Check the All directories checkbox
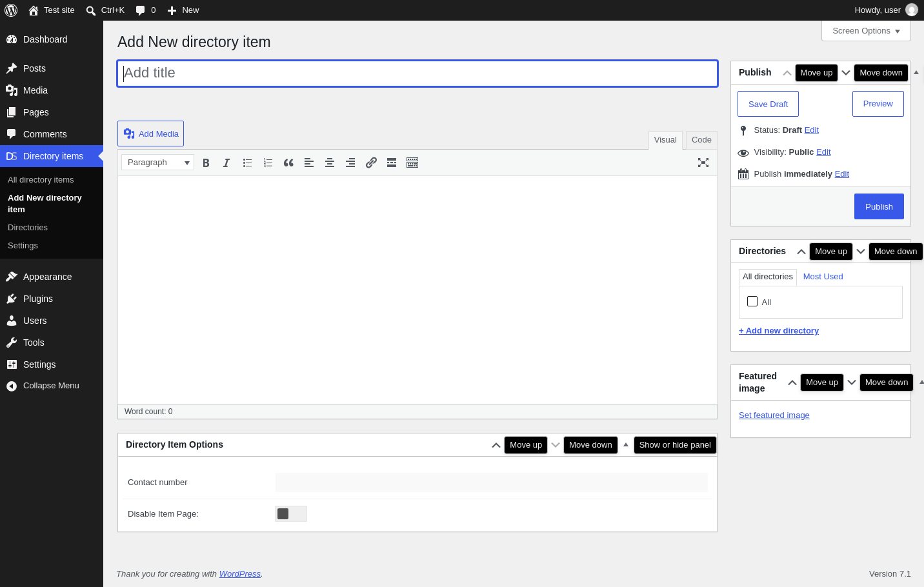Image resolution: width=924 pixels, height=587 pixels. pos(752,301)
